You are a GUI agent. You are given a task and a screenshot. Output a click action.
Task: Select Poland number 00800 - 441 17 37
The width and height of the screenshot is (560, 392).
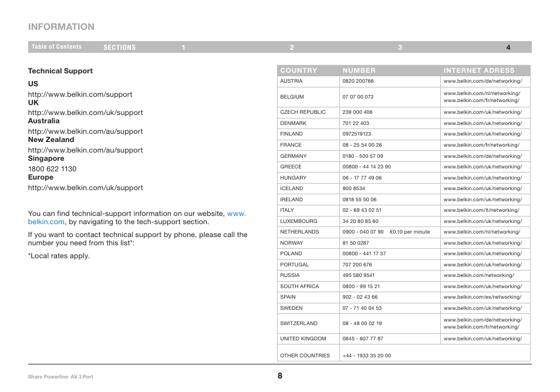pos(364,254)
